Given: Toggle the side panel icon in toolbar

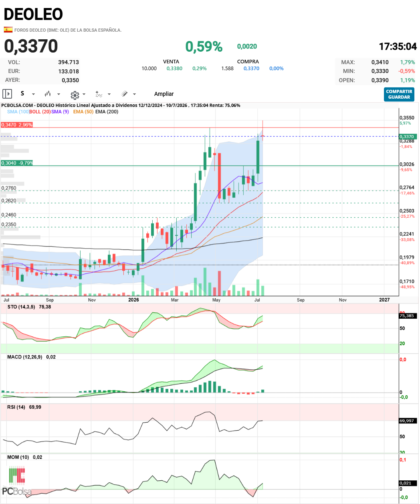Looking at the screenshot, I should [7, 94].
